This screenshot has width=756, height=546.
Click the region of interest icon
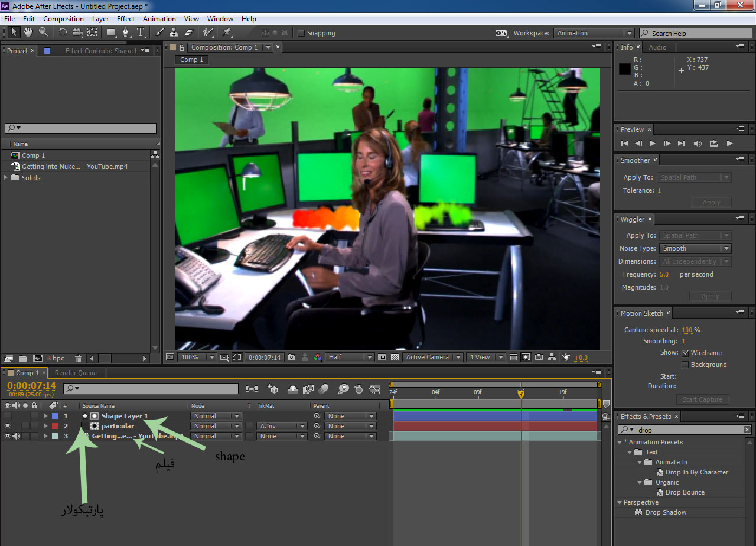[x=237, y=357]
